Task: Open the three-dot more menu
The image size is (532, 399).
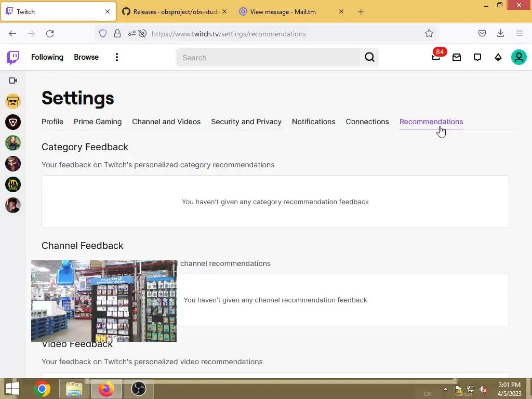Action: (117, 57)
